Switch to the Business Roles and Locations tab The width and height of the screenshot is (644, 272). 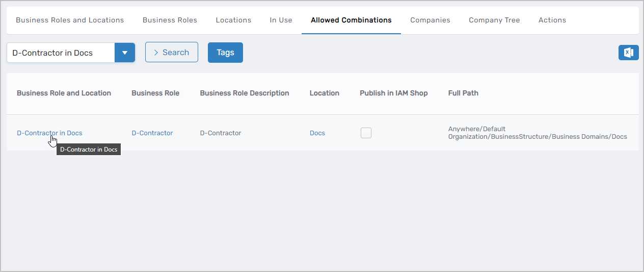click(70, 20)
